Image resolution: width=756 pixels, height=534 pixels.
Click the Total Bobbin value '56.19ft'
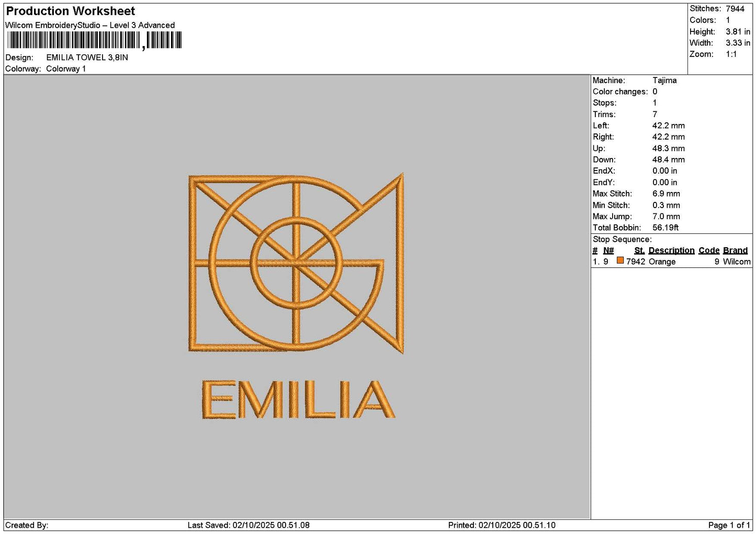pyautogui.click(x=665, y=228)
